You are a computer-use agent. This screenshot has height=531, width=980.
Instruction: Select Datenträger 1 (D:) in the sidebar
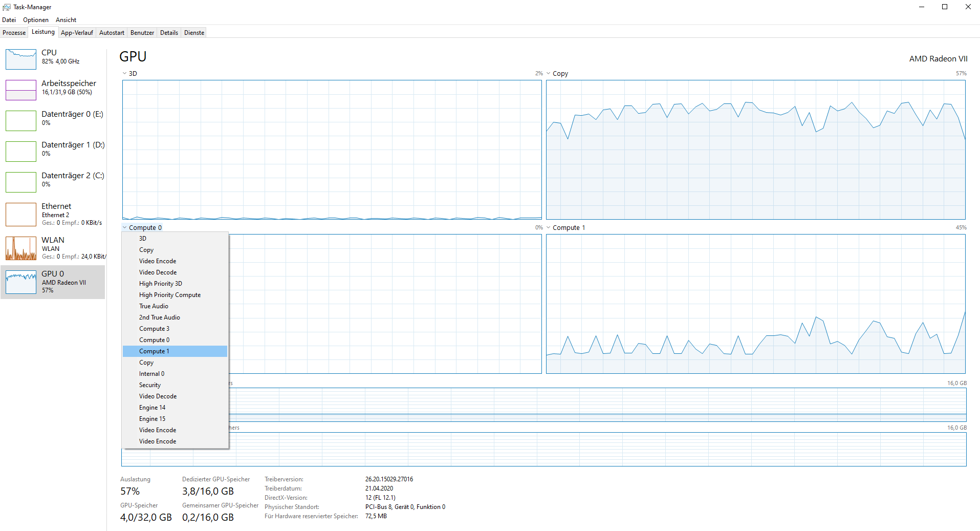[x=53, y=152]
